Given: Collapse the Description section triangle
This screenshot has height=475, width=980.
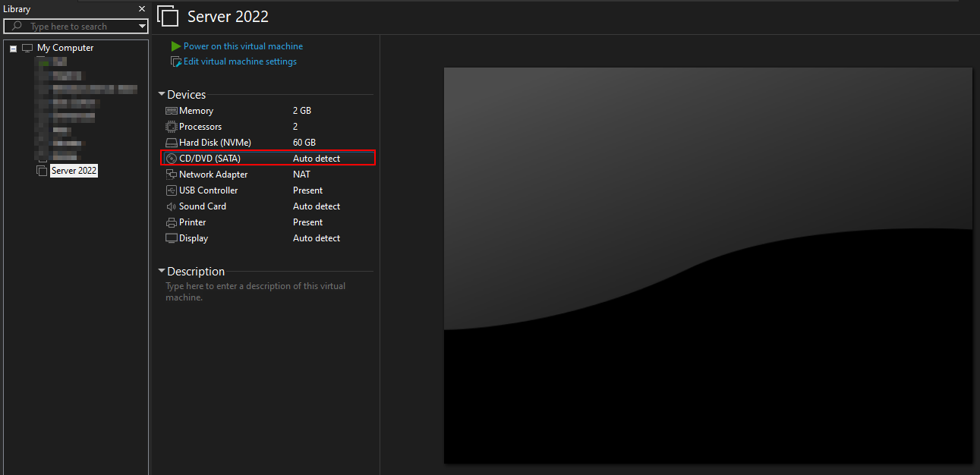Looking at the screenshot, I should pyautogui.click(x=162, y=271).
